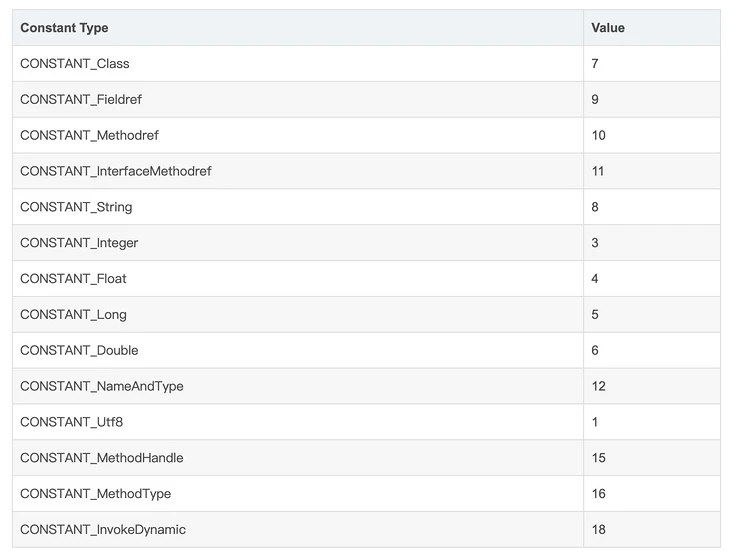
Task: Click the CONSTANT_Double row label
Action: coord(79,351)
